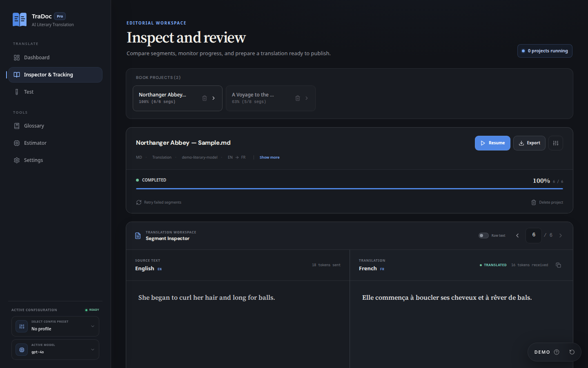The image size is (588, 368).
Task: Click the READY status indicator
Action: tap(92, 310)
